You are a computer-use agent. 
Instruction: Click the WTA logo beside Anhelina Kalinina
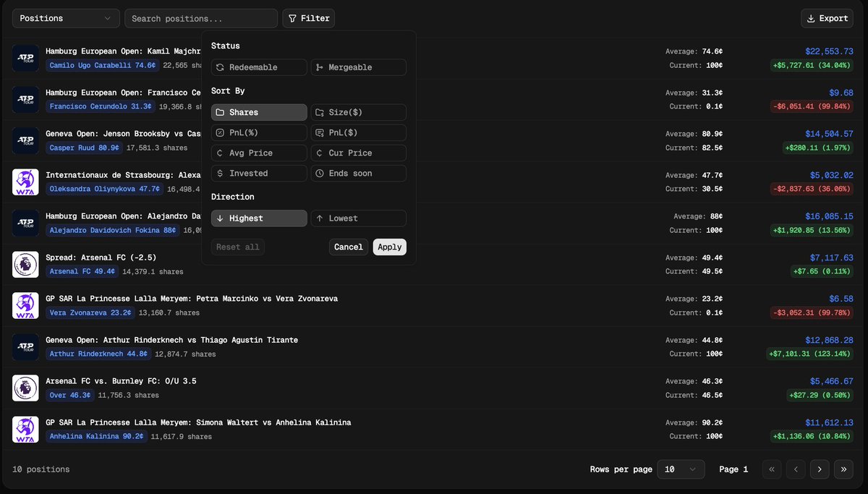(25, 429)
